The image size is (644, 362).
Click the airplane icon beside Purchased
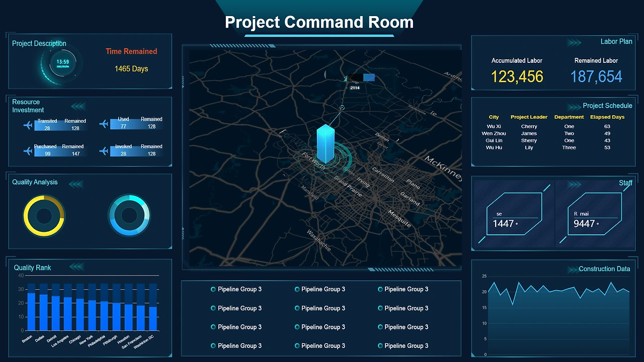click(x=28, y=150)
